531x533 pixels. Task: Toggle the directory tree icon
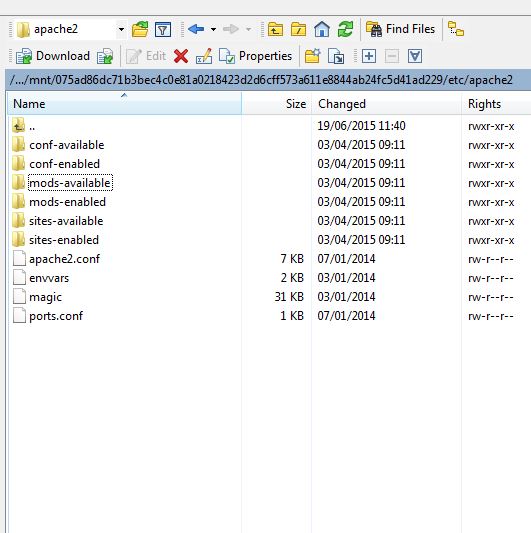(x=456, y=29)
